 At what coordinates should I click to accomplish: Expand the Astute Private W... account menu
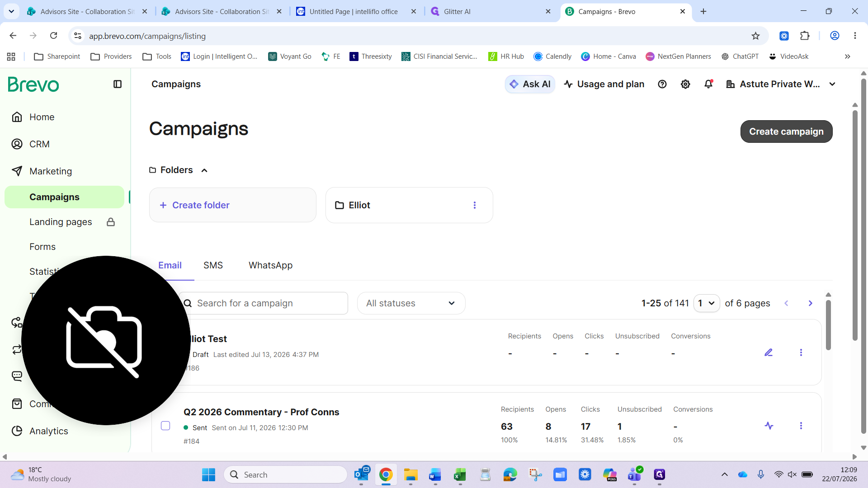pos(781,84)
